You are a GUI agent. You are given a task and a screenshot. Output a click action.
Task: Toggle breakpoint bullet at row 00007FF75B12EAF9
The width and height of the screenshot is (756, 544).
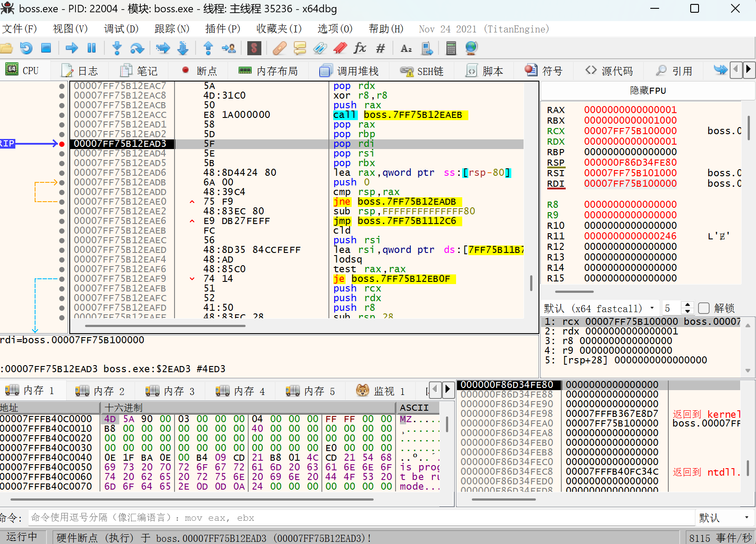point(62,279)
